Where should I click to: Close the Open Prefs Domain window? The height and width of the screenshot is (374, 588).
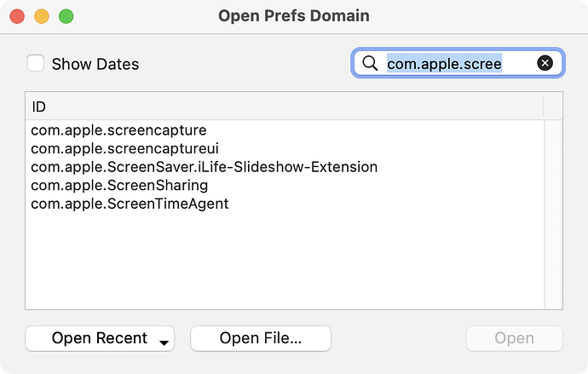coord(17,16)
